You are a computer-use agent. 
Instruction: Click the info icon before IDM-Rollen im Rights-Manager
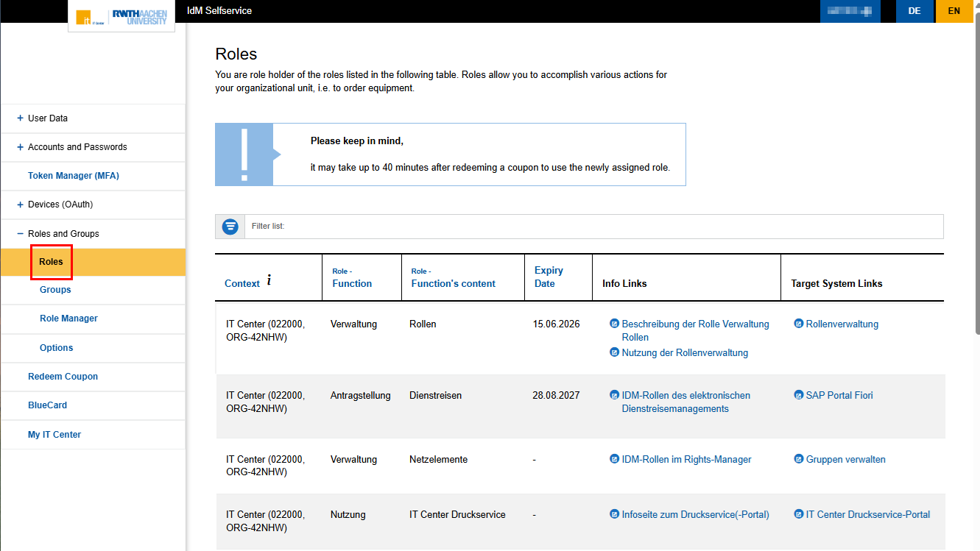pos(614,459)
